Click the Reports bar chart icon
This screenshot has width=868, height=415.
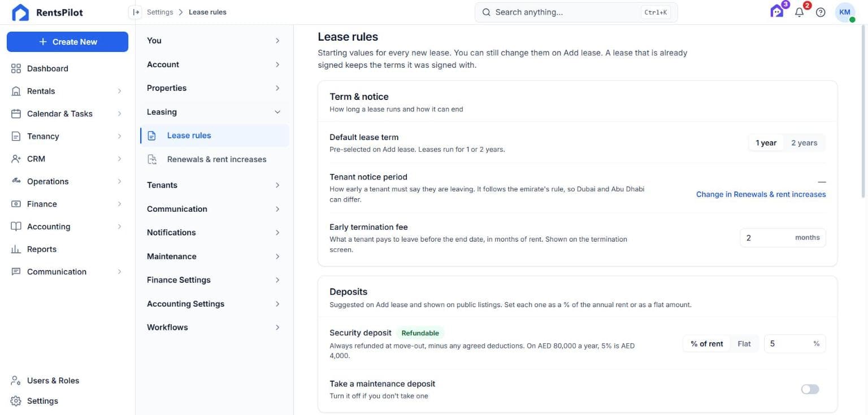pos(16,249)
